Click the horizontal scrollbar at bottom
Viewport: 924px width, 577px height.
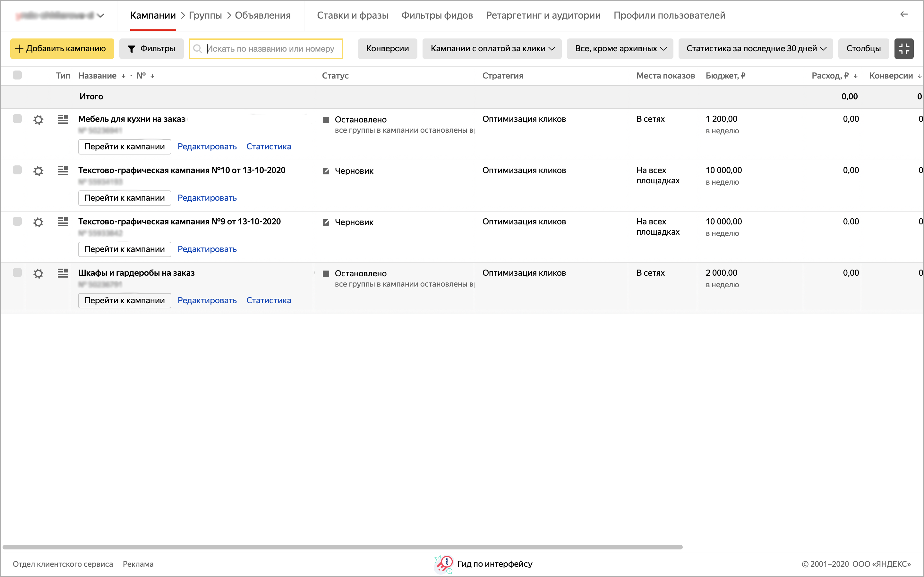click(342, 547)
